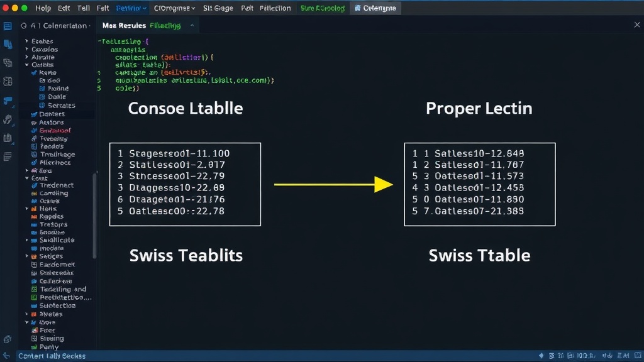Click the blue icon beside 'Dotile' in the tree
Screen dimensions: 644x362
click(42, 97)
